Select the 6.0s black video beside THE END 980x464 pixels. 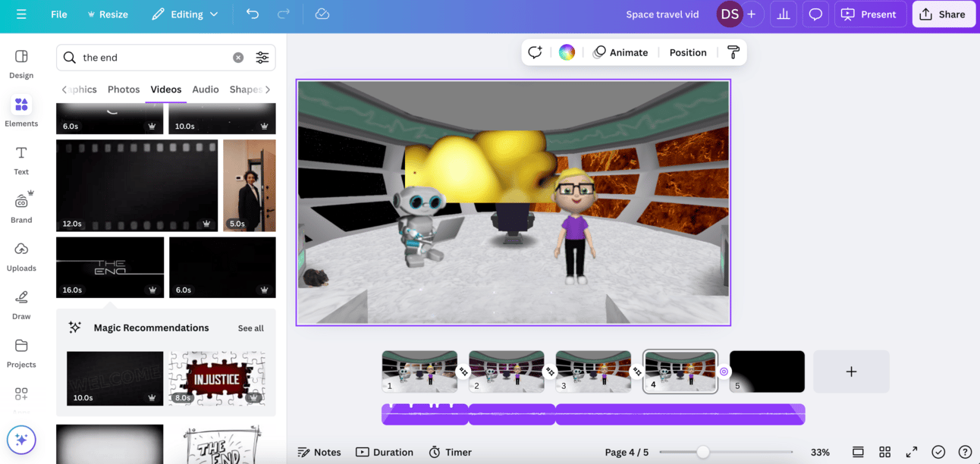(222, 268)
